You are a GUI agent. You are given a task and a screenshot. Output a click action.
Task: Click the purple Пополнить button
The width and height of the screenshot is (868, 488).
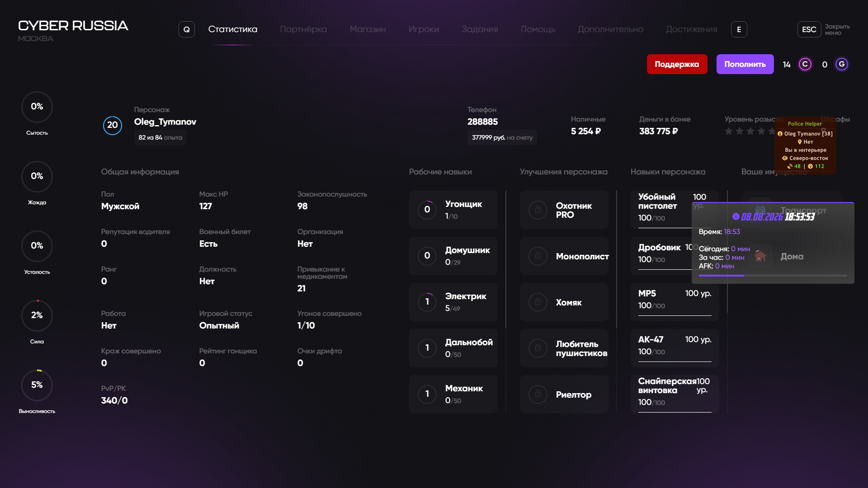tap(745, 64)
